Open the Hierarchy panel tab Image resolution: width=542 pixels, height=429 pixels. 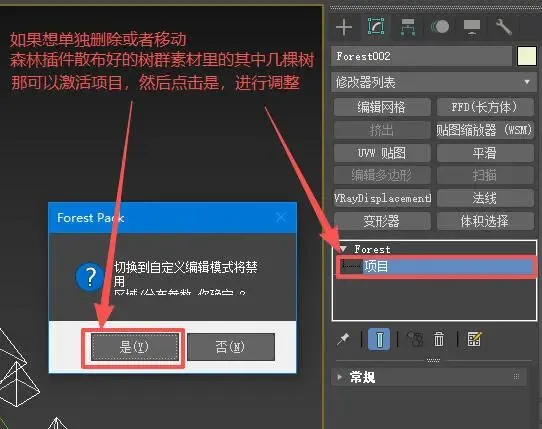click(x=408, y=27)
